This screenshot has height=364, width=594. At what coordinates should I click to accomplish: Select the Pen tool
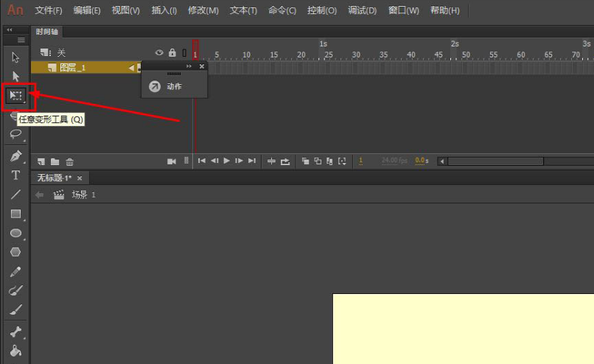click(15, 155)
